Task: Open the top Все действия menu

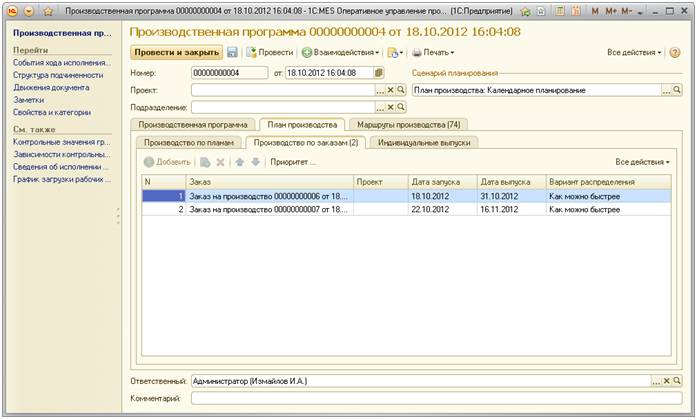Action: [634, 52]
